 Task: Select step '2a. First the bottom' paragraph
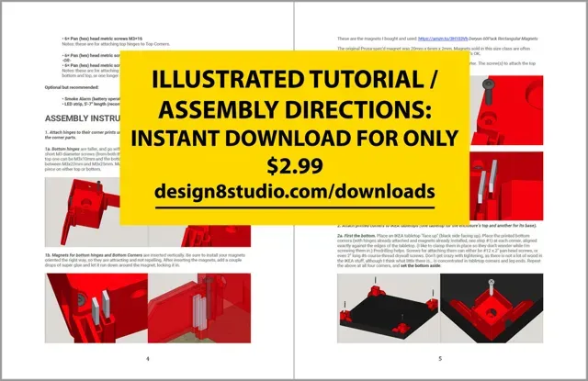click(440, 251)
